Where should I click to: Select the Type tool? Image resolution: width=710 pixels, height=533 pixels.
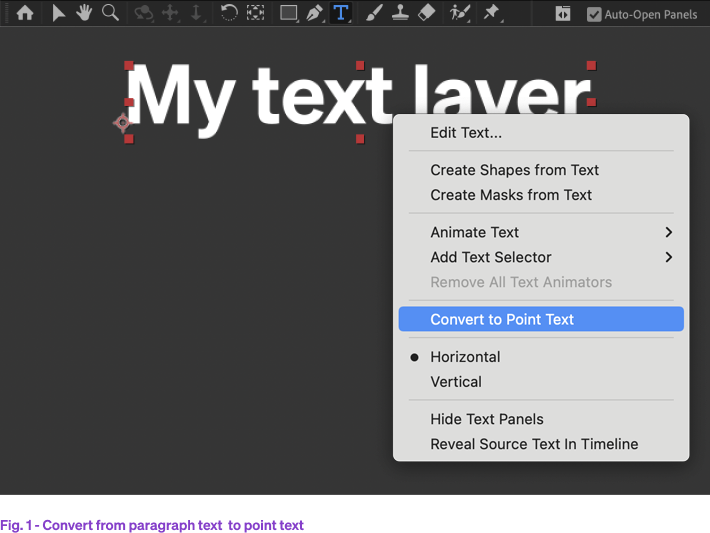click(x=341, y=13)
